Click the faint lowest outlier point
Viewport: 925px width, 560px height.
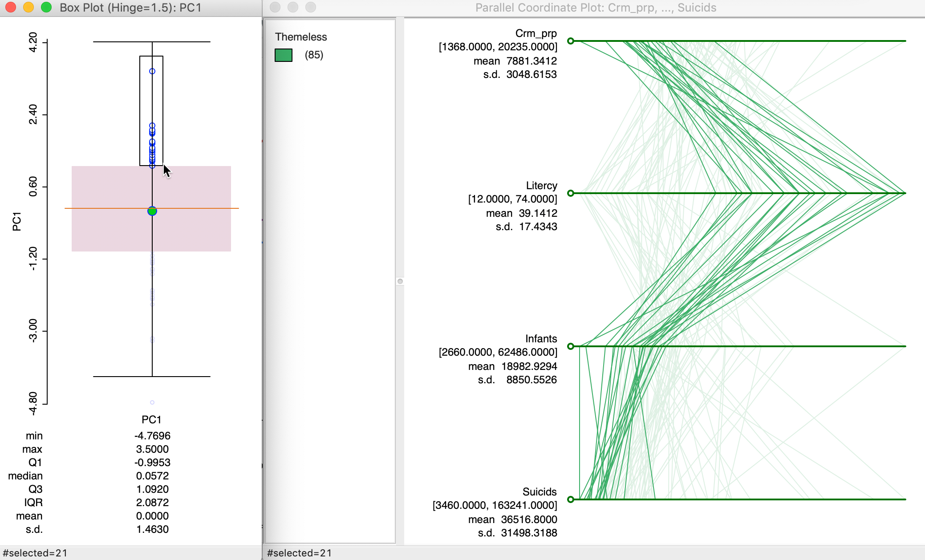click(152, 402)
